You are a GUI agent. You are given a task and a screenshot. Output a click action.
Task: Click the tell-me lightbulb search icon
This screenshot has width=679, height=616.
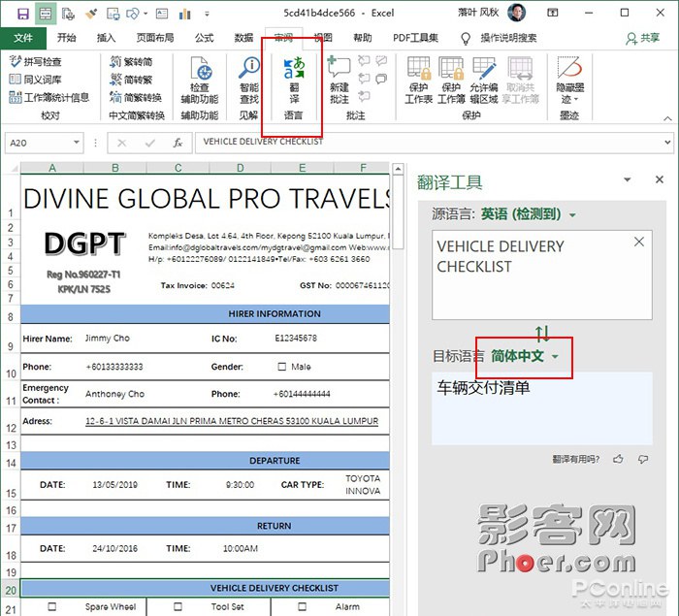[x=466, y=39]
